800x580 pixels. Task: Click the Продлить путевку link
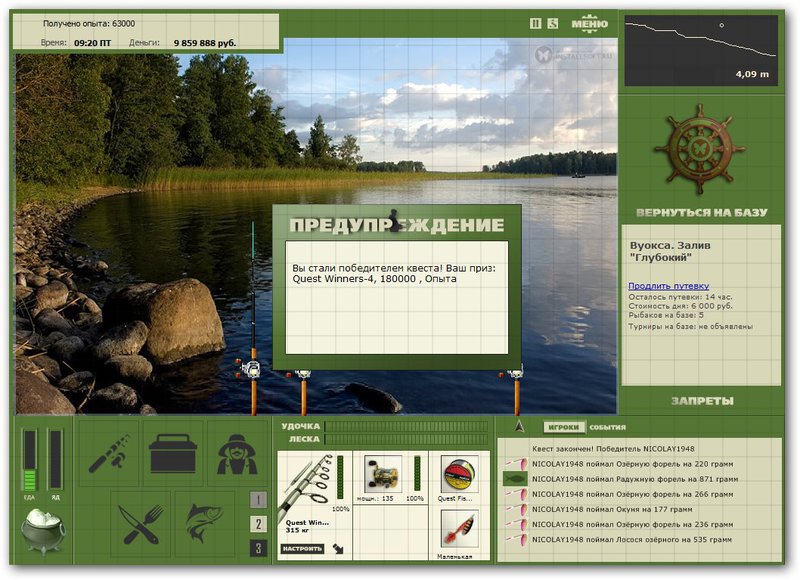pos(668,286)
